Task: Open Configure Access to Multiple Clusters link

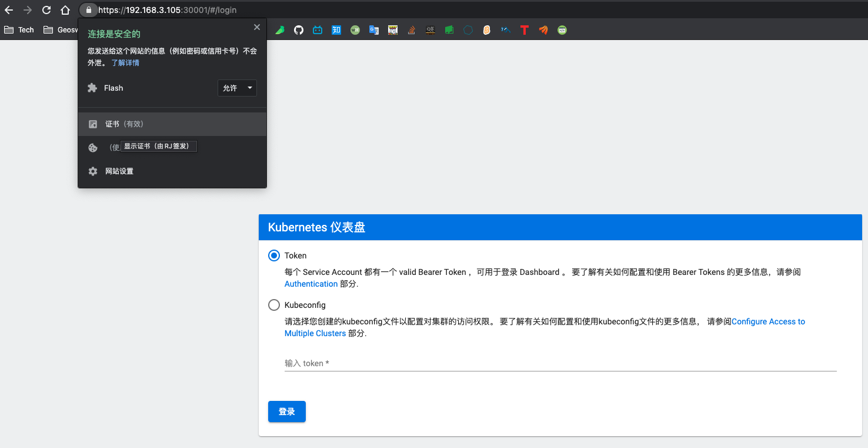Action: pos(545,327)
